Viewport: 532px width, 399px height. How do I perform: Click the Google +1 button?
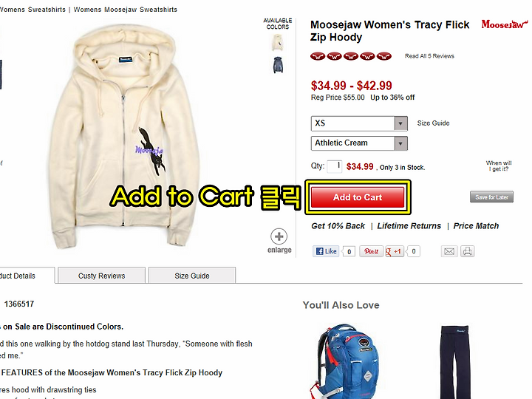coord(395,251)
